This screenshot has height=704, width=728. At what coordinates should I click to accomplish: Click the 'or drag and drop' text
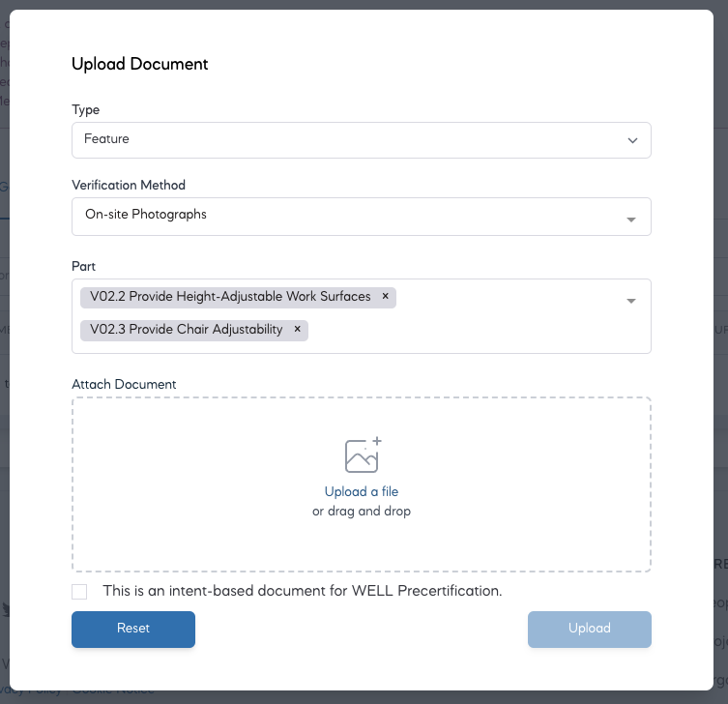(362, 511)
